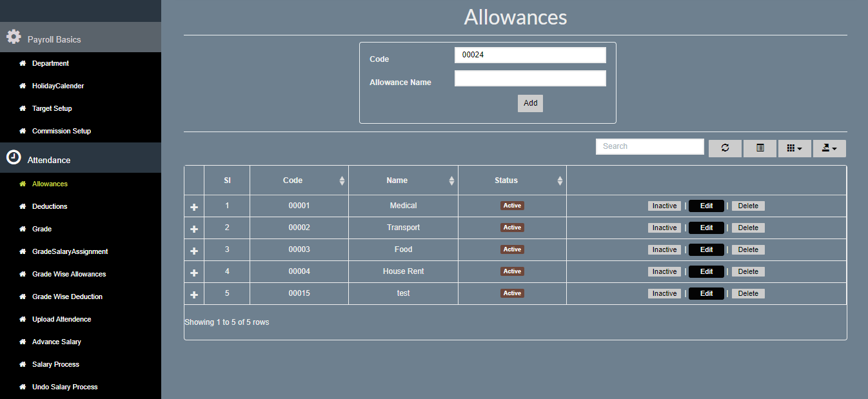The image size is (868, 399).
Task: Delete the Transport allowance
Action: [x=748, y=228]
